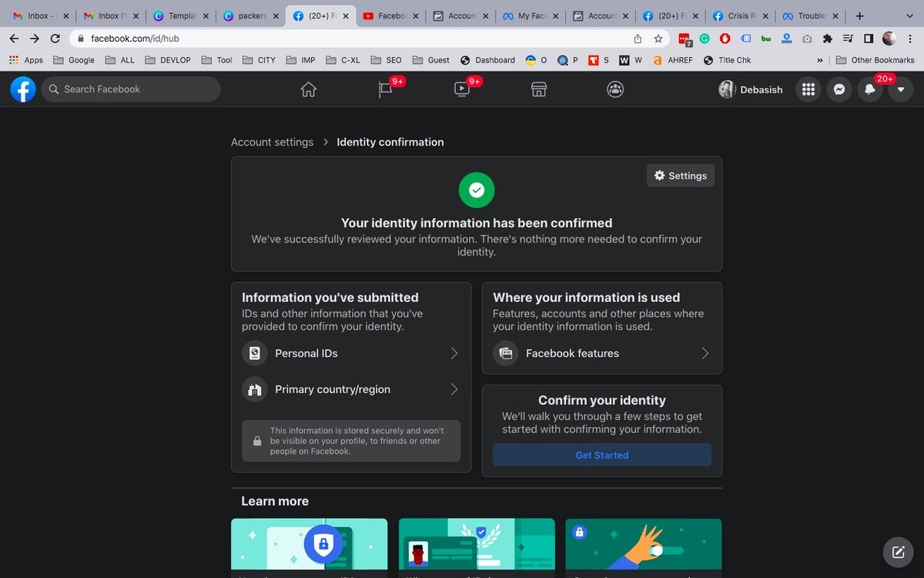Click the Search Facebook field
Viewport: 924px width, 578px height.
[131, 89]
